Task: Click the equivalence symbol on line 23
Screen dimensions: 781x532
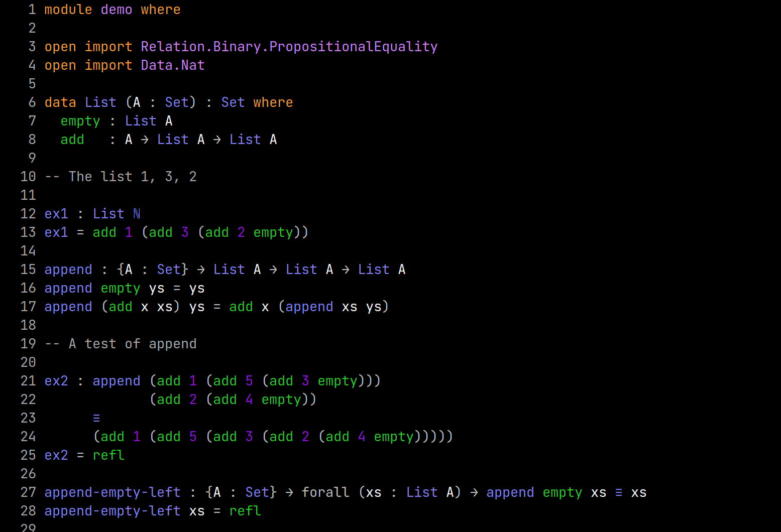Action: point(96,418)
